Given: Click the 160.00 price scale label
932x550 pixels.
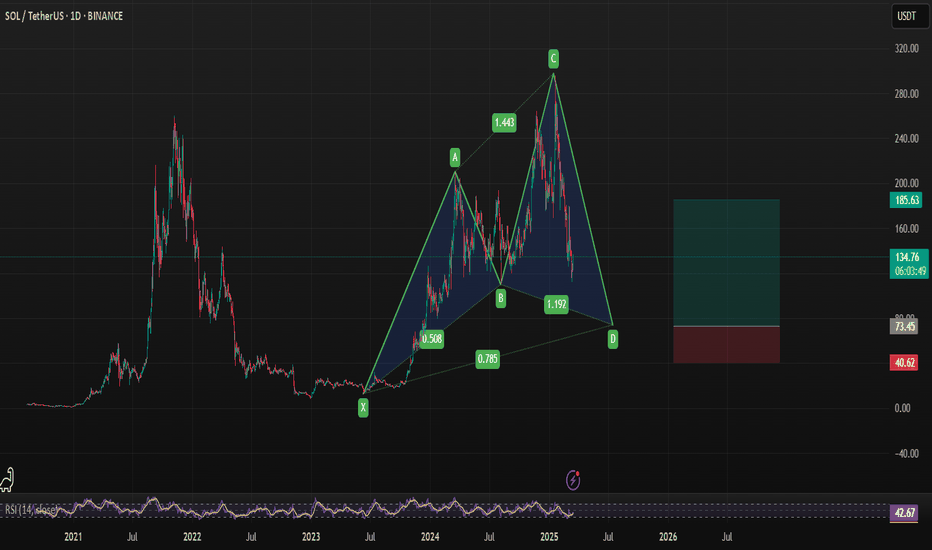Looking at the screenshot, I should pyautogui.click(x=906, y=228).
